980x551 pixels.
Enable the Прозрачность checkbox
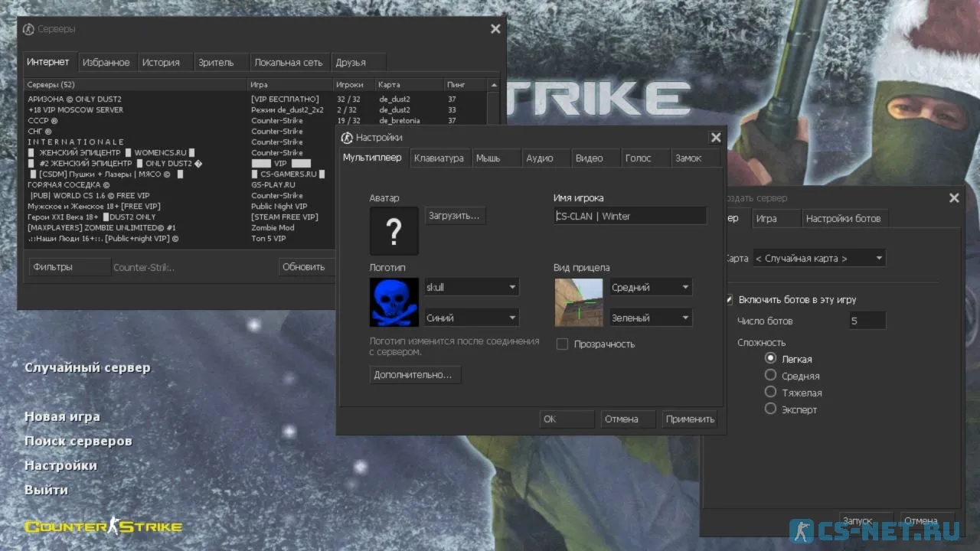tap(562, 344)
